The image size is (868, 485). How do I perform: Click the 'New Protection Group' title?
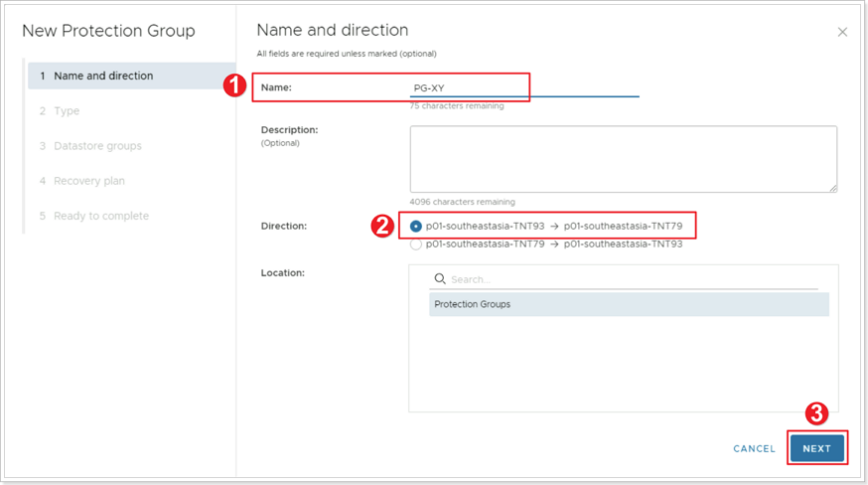pyautogui.click(x=108, y=31)
